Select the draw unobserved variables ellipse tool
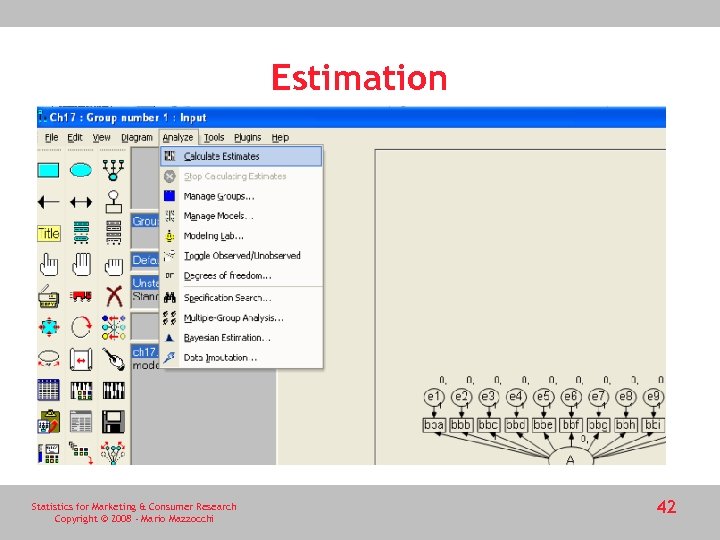Image resolution: width=720 pixels, height=540 pixels. [x=81, y=170]
